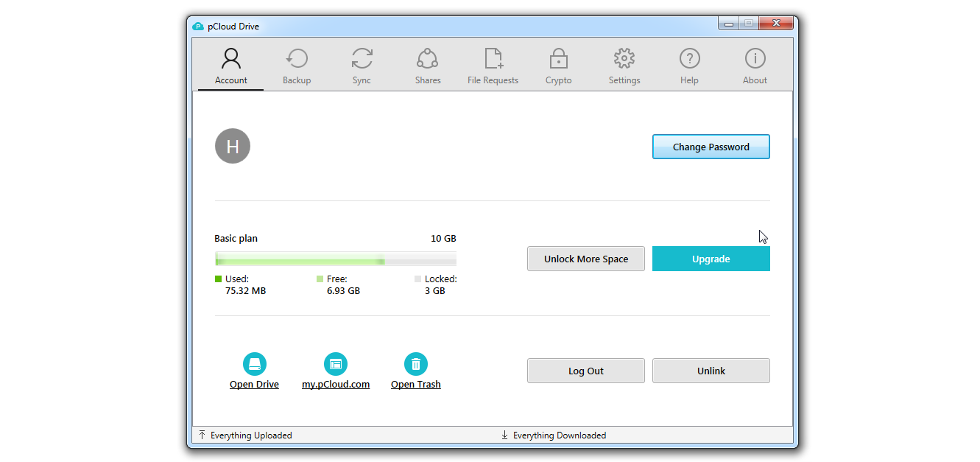The image size is (980, 462).
Task: Close the pCloud Drive window
Action: click(x=776, y=24)
